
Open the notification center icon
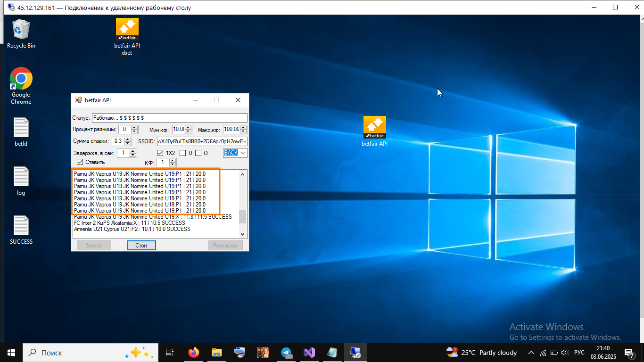[x=630, y=353]
